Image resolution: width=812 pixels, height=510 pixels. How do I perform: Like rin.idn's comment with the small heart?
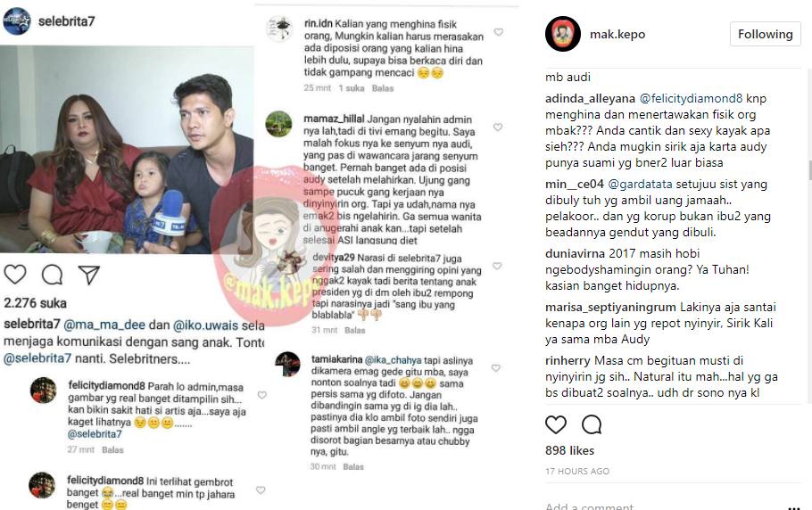pyautogui.click(x=498, y=32)
